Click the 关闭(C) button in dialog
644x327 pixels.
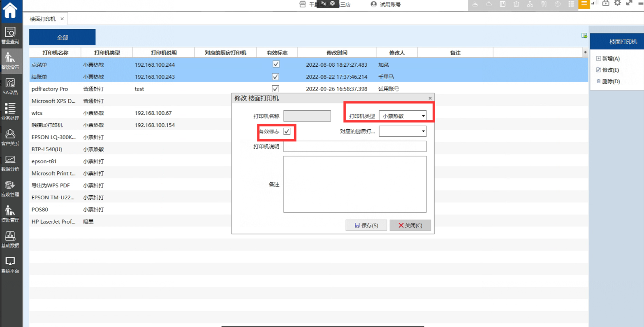410,225
